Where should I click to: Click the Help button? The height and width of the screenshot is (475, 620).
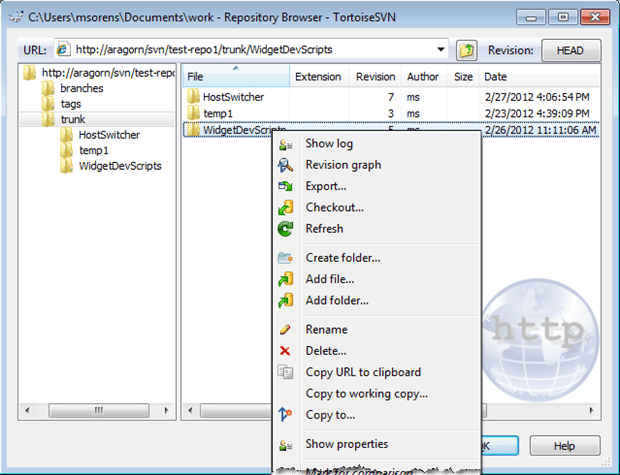click(565, 446)
